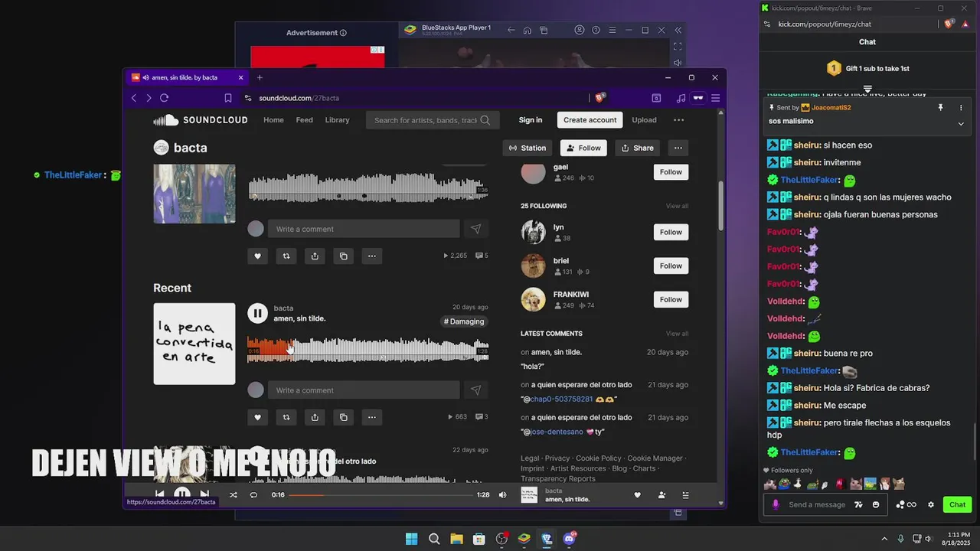Follow user lyn
Screen dimensions: 980x551
point(671,232)
